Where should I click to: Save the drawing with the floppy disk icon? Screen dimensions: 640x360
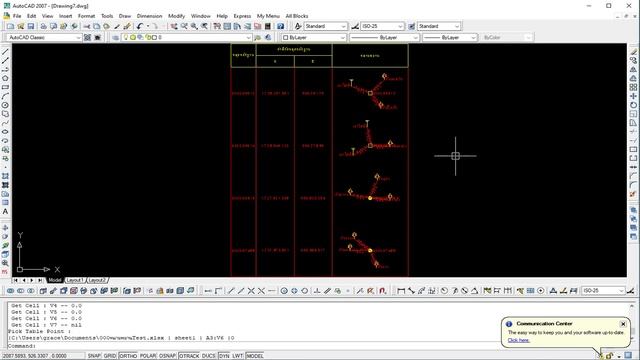(31, 26)
